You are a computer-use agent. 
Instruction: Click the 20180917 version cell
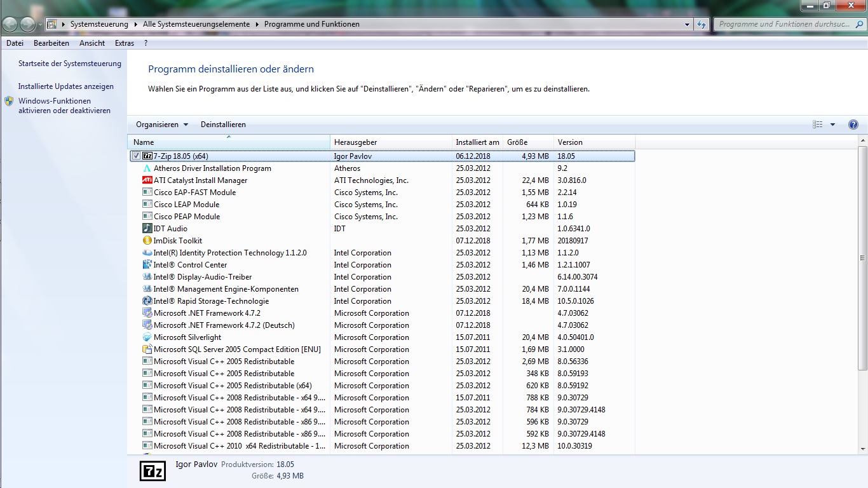573,241
